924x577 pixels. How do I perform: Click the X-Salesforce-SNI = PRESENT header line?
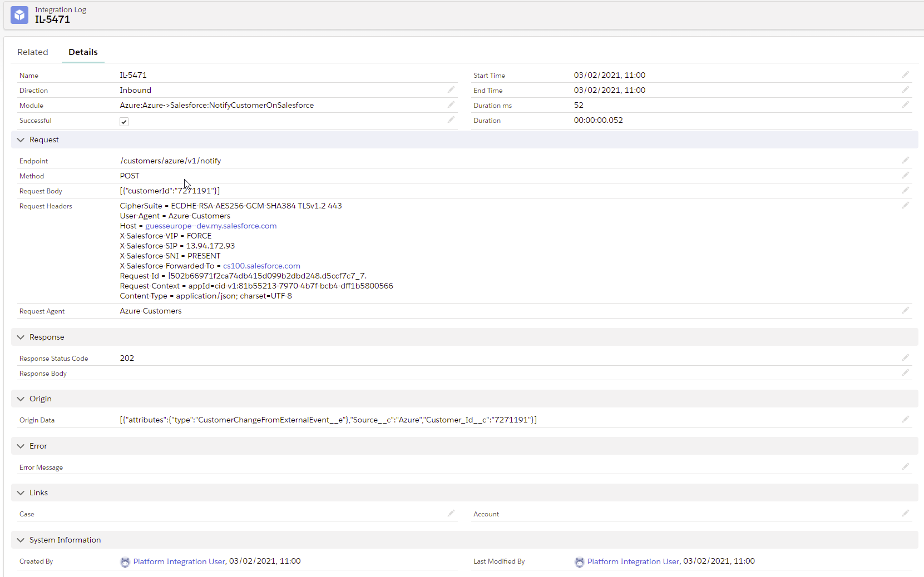coord(170,256)
